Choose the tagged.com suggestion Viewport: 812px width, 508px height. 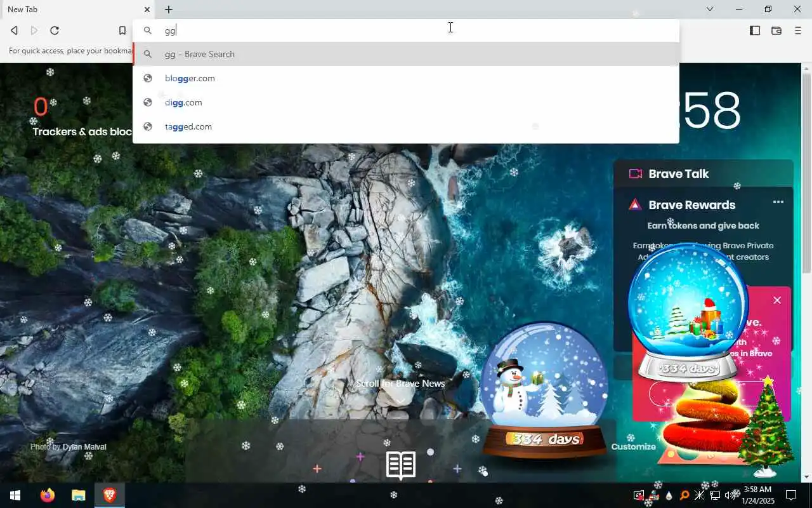pyautogui.click(x=406, y=126)
